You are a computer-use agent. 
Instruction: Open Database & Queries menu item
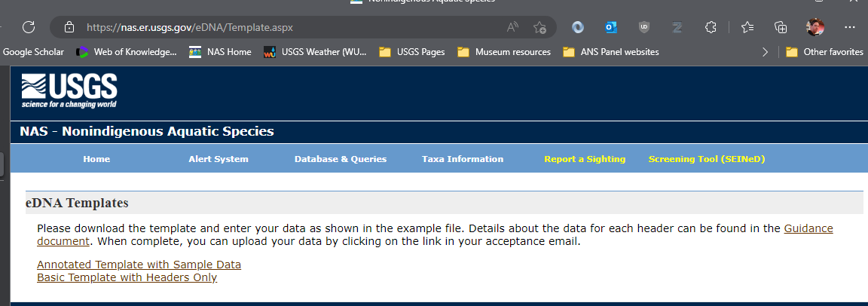point(341,159)
